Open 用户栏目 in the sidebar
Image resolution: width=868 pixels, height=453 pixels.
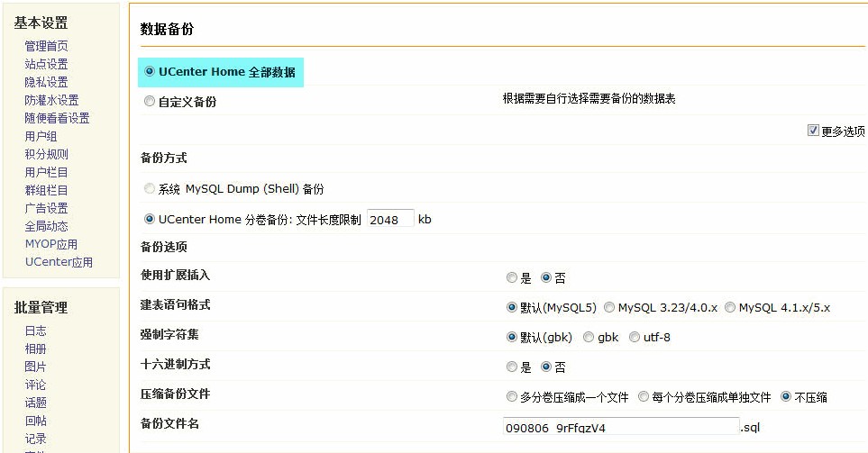pos(47,173)
